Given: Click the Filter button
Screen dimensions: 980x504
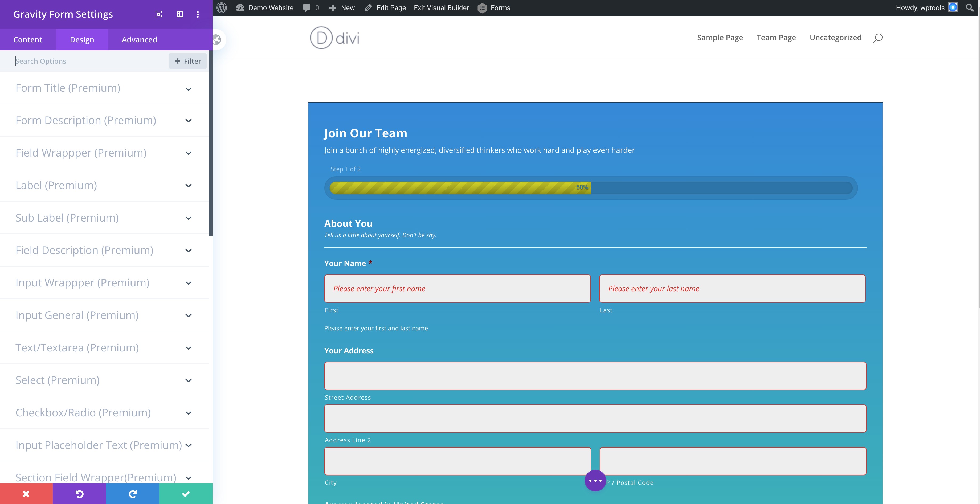Looking at the screenshot, I should click(x=187, y=61).
